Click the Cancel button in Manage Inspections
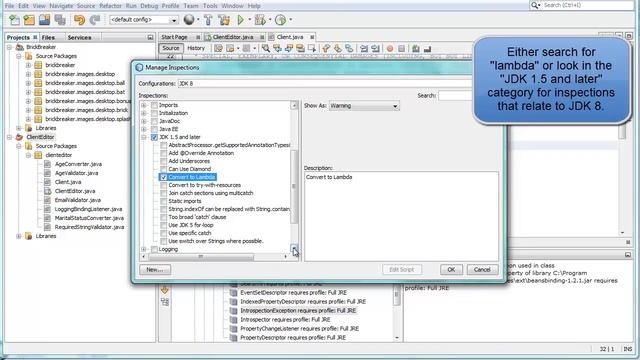The width and height of the screenshot is (640, 360). [x=482, y=269]
